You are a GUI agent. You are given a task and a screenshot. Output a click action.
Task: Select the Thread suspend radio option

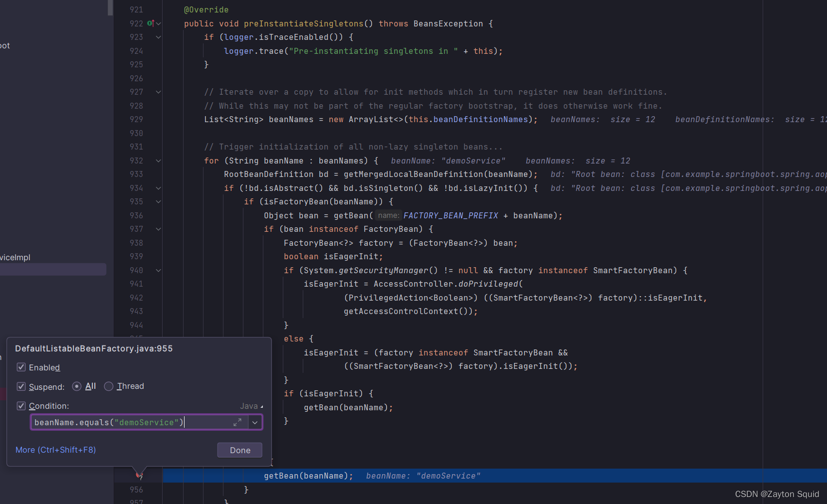(x=109, y=386)
